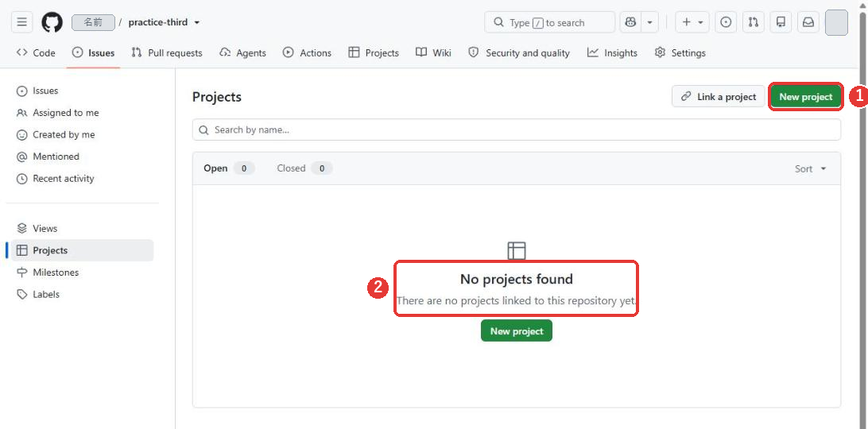Image resolution: width=868 pixels, height=429 pixels.
Task: Open the hamburger navigation menu
Action: [21, 22]
